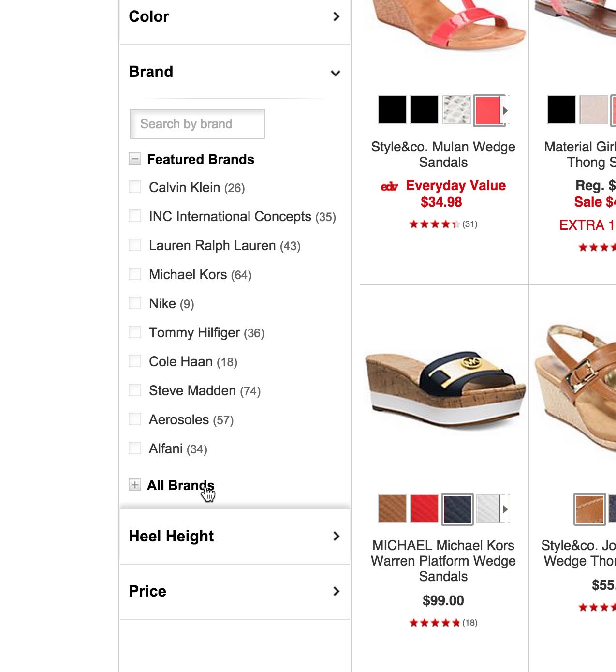Check the Calvin Klein brand checkbox

pyautogui.click(x=135, y=187)
